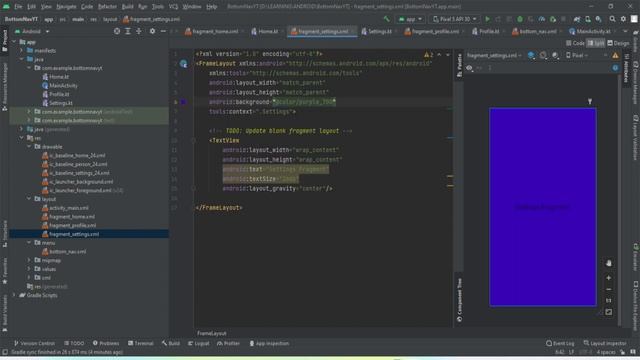
Task: Click the orientation icon in preview toolbar
Action: click(x=543, y=55)
